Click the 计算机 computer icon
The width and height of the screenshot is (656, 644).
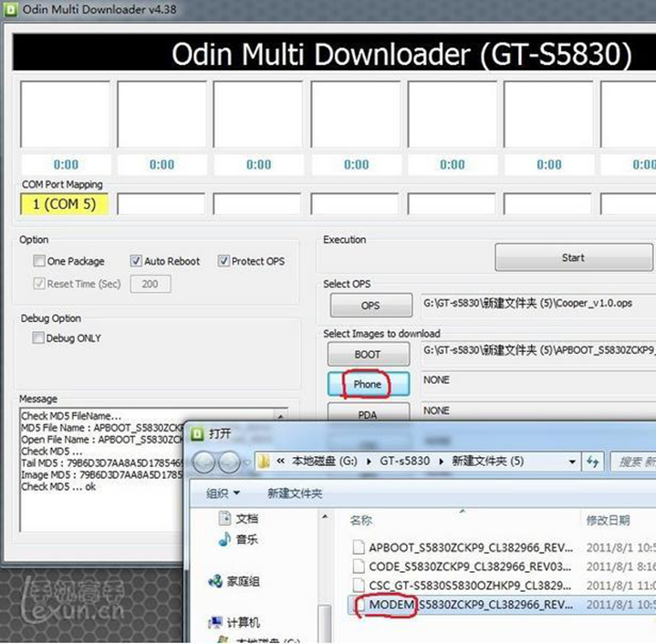[215, 622]
